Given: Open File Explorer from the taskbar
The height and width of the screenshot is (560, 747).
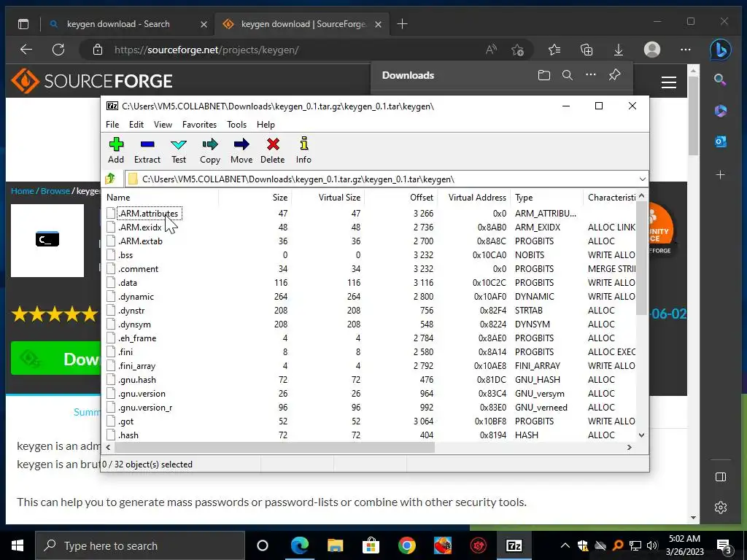Looking at the screenshot, I should (x=336, y=545).
